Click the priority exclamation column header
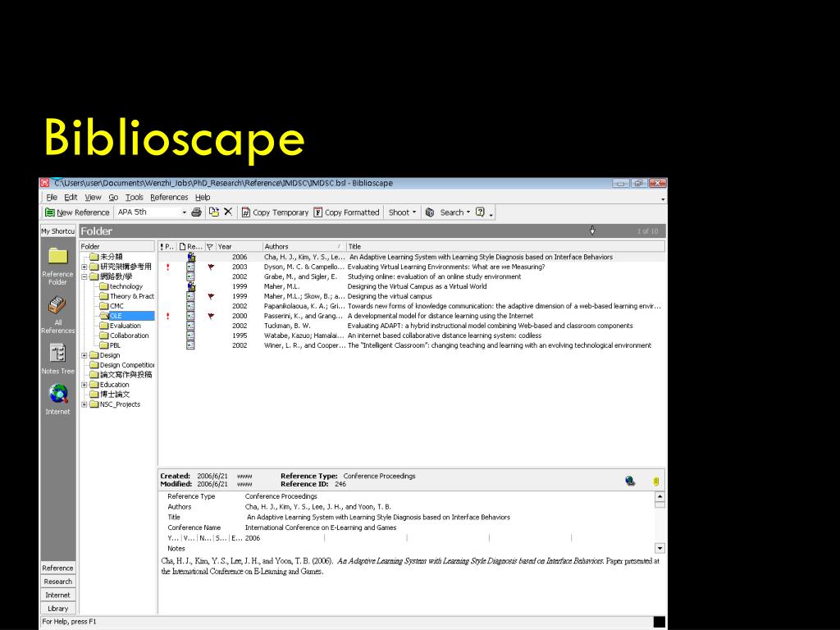 167,246
